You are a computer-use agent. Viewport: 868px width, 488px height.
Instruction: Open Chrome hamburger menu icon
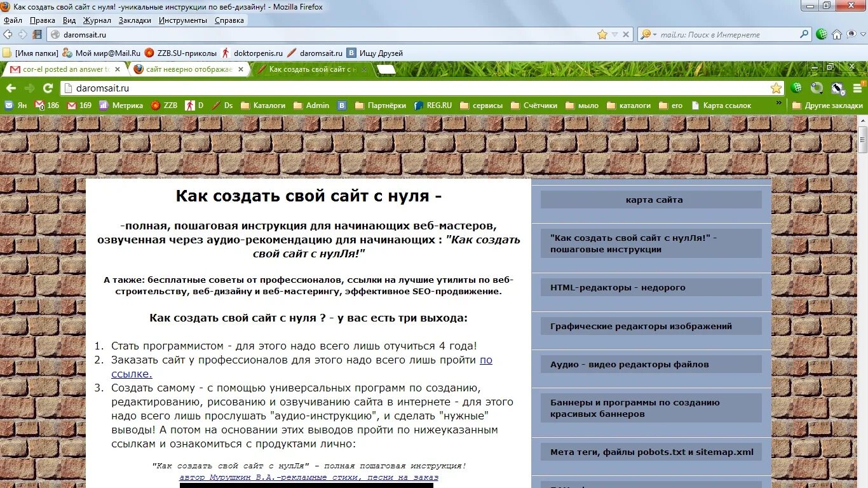(858, 88)
